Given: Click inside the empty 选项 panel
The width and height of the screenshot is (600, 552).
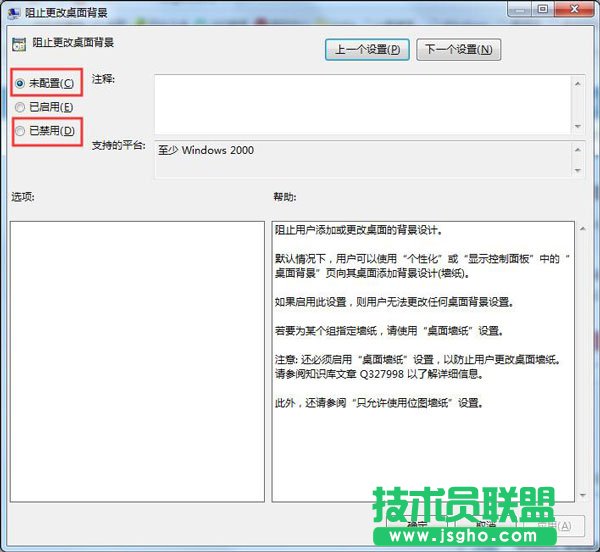Looking at the screenshot, I should pos(135,360).
